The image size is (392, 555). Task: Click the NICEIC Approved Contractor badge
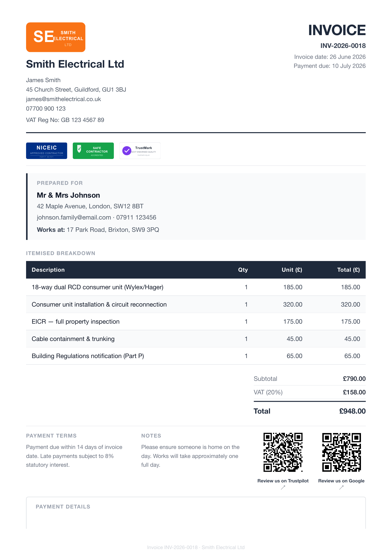pos(47,151)
